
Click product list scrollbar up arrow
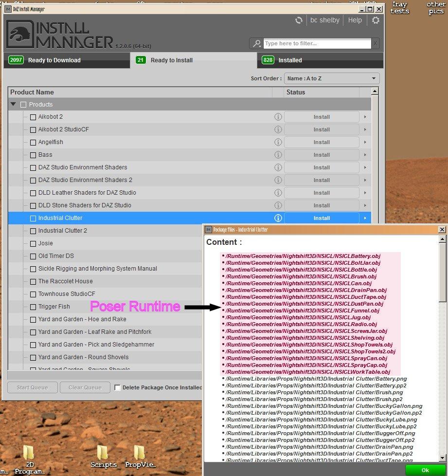coord(375,91)
